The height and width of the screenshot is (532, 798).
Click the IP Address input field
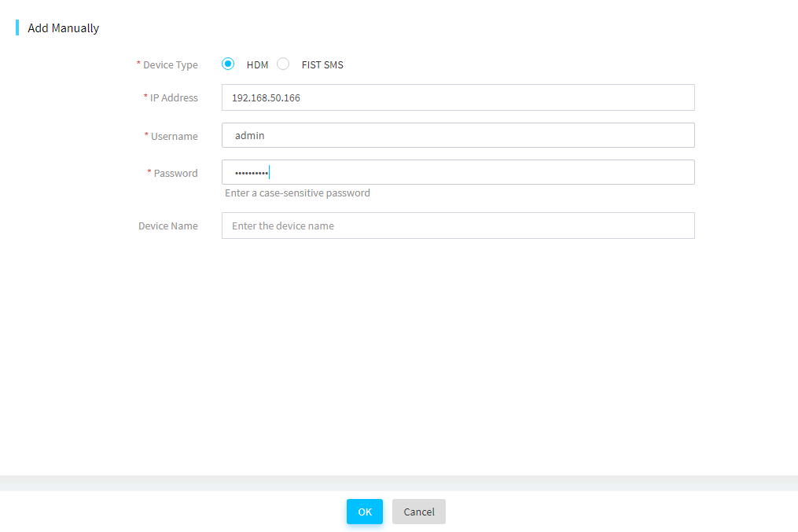click(x=458, y=97)
